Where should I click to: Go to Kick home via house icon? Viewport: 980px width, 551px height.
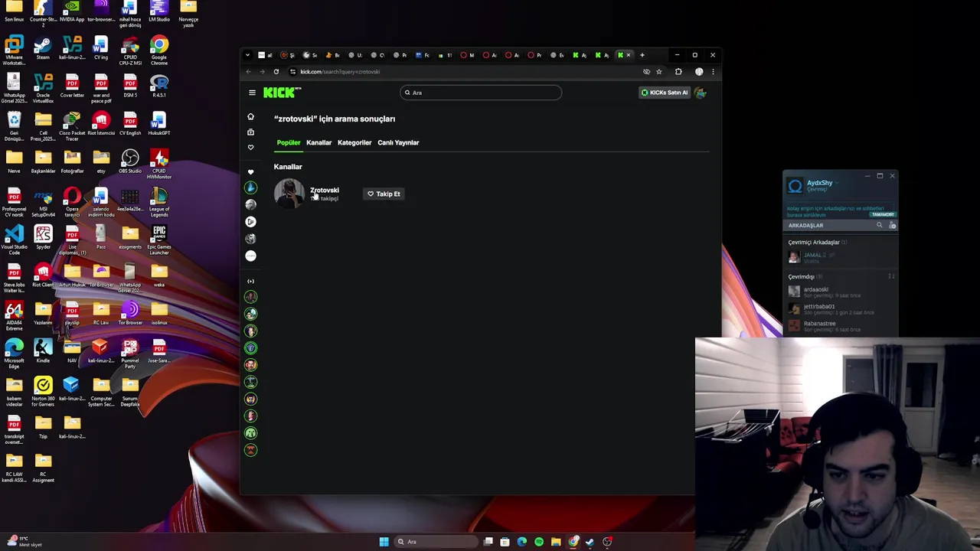point(250,116)
